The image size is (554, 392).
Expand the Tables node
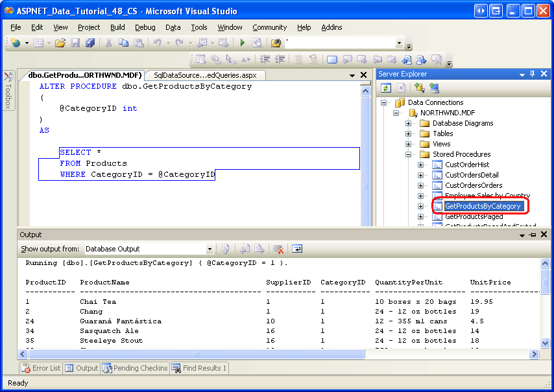(x=409, y=133)
